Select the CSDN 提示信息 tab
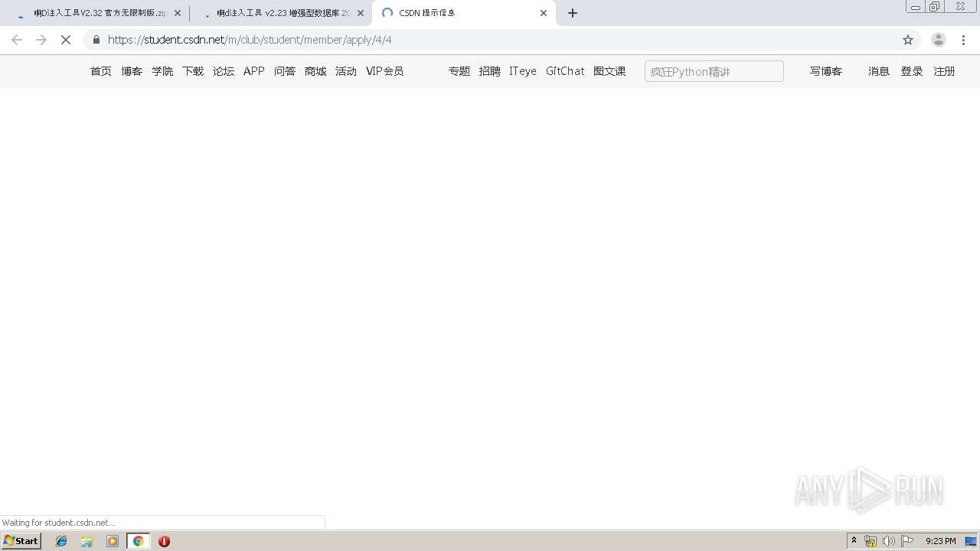Viewport: 980px width, 551px height. 464,13
